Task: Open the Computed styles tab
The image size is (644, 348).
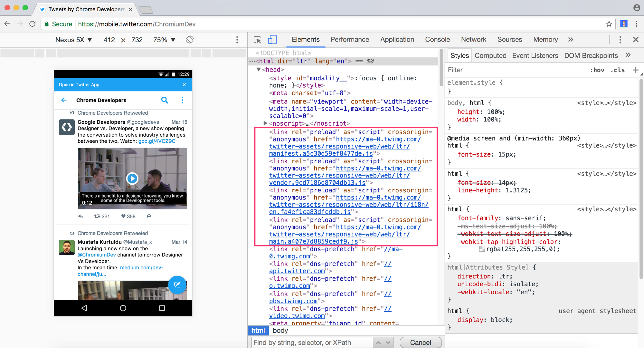Action: point(490,55)
